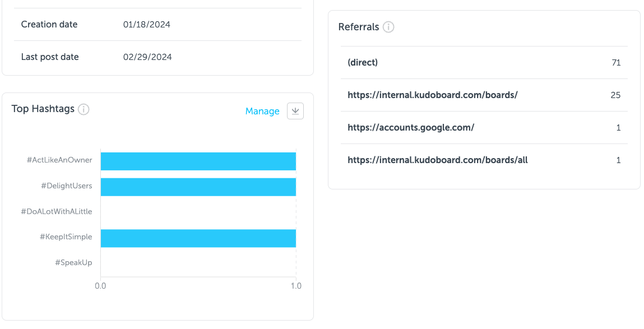Click the Last post date label

50,57
